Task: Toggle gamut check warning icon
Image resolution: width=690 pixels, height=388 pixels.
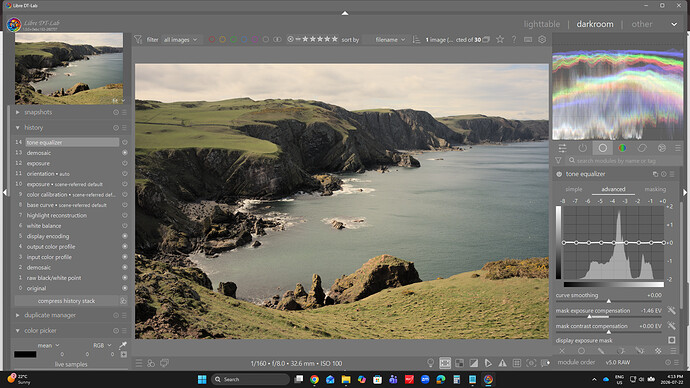Action: [x=502, y=363]
